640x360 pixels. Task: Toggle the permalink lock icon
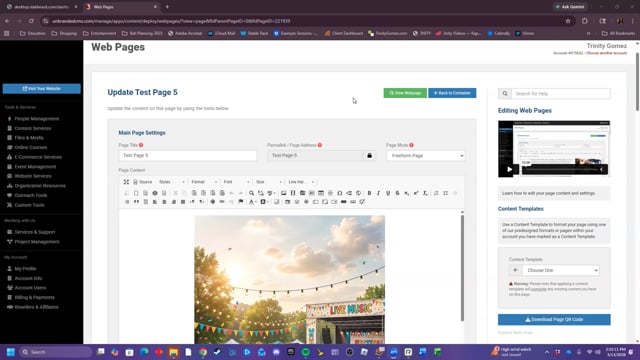[x=369, y=156]
